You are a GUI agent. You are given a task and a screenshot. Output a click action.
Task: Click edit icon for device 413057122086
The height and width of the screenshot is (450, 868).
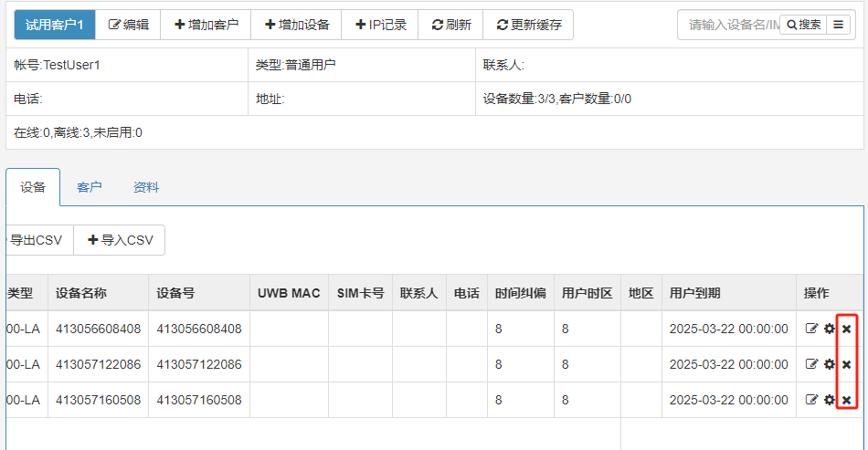(811, 364)
